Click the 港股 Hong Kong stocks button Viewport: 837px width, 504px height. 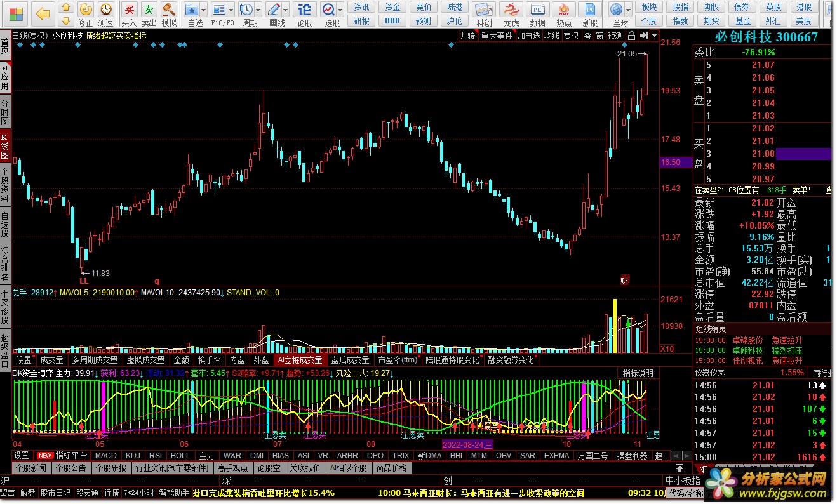point(804,7)
